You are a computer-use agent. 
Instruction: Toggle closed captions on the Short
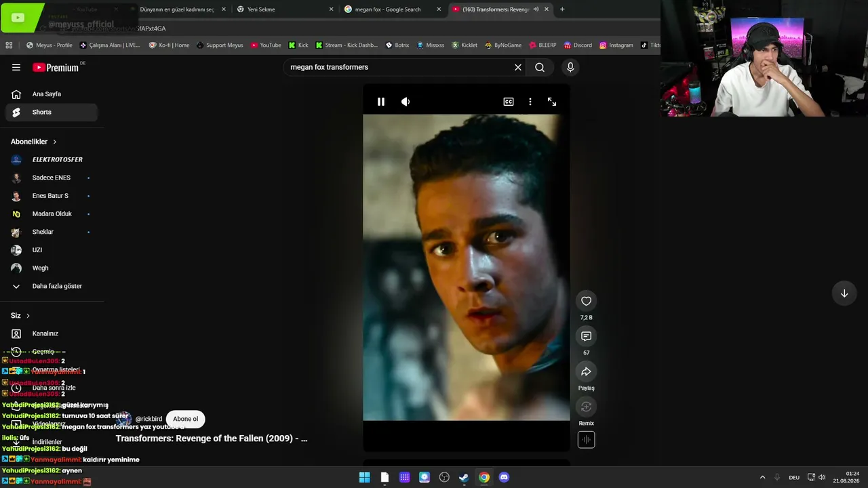click(x=509, y=102)
